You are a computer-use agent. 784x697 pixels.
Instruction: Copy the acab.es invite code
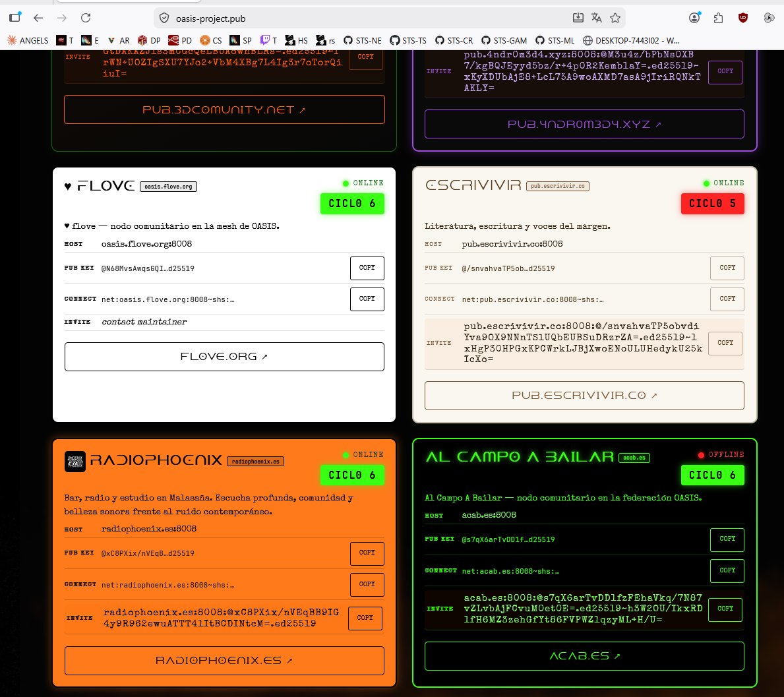click(725, 609)
